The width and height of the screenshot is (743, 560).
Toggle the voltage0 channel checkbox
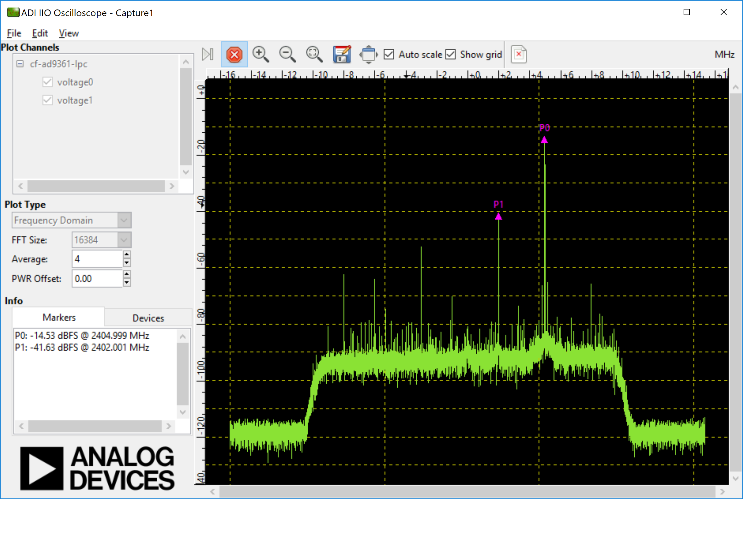tap(47, 82)
